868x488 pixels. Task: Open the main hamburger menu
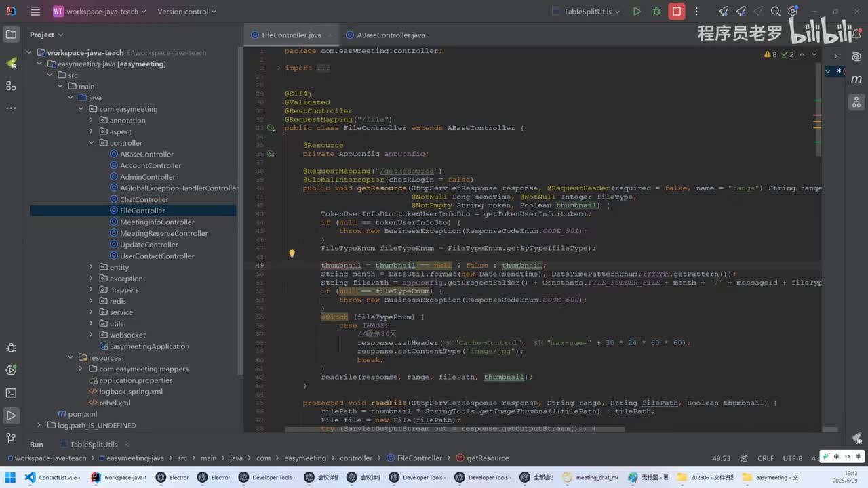coord(35,12)
